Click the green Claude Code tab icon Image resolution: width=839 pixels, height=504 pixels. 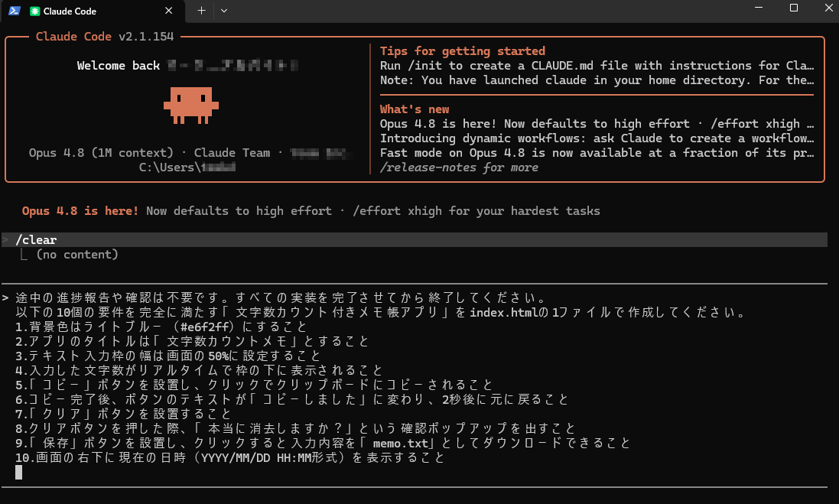[x=34, y=11]
